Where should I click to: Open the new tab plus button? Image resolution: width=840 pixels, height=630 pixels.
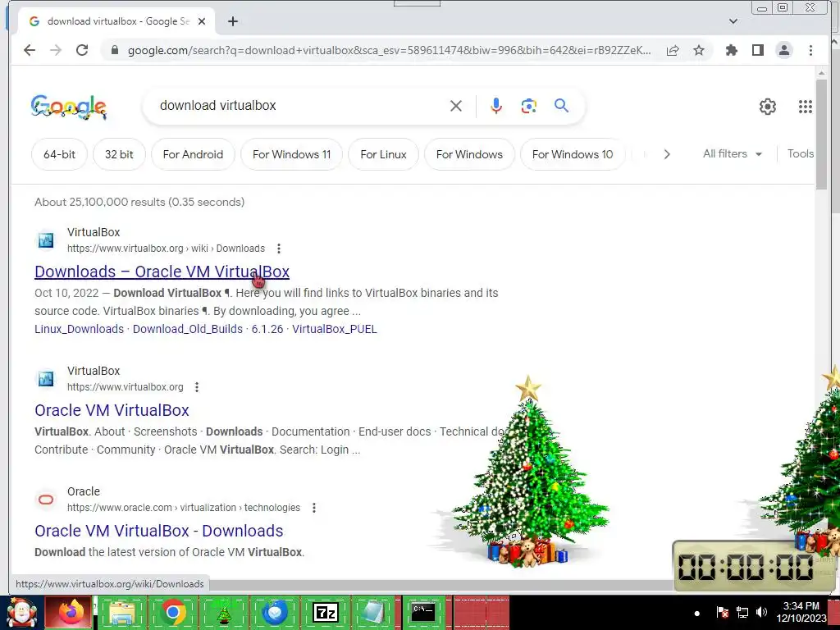click(x=232, y=21)
